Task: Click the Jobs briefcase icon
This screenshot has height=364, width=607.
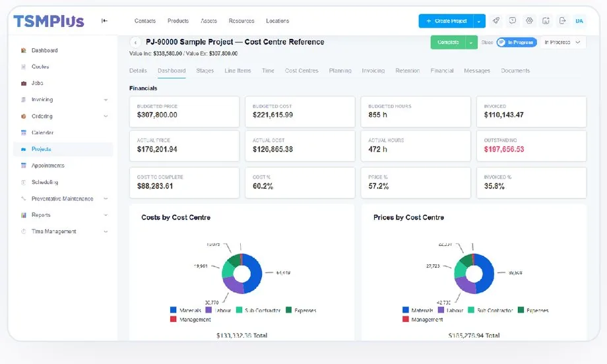Action: click(24, 83)
